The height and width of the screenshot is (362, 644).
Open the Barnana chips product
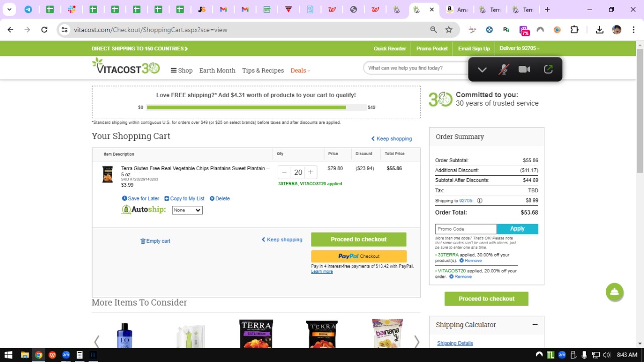tap(387, 333)
